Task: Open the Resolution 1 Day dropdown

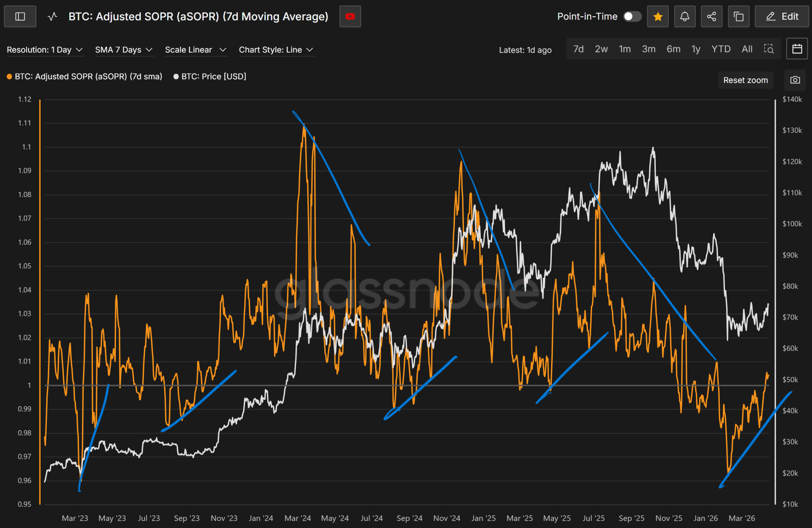Action: (x=45, y=50)
